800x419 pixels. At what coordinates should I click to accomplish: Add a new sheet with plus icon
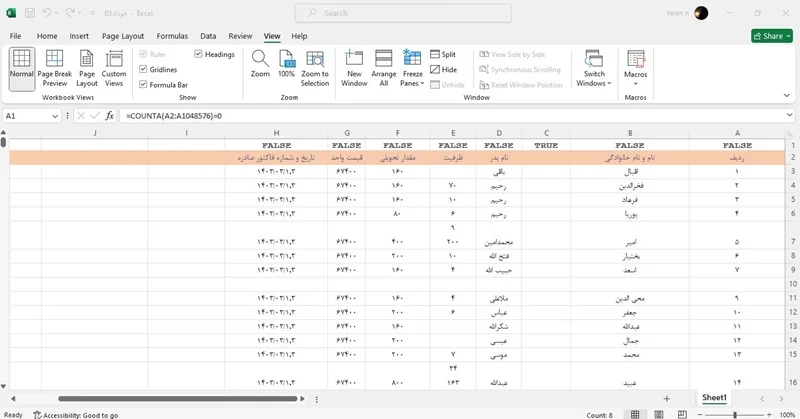click(666, 399)
